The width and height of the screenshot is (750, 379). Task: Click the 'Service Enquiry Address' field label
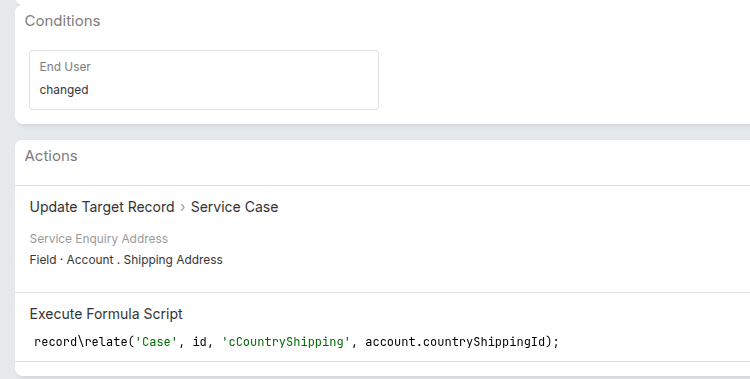click(99, 239)
